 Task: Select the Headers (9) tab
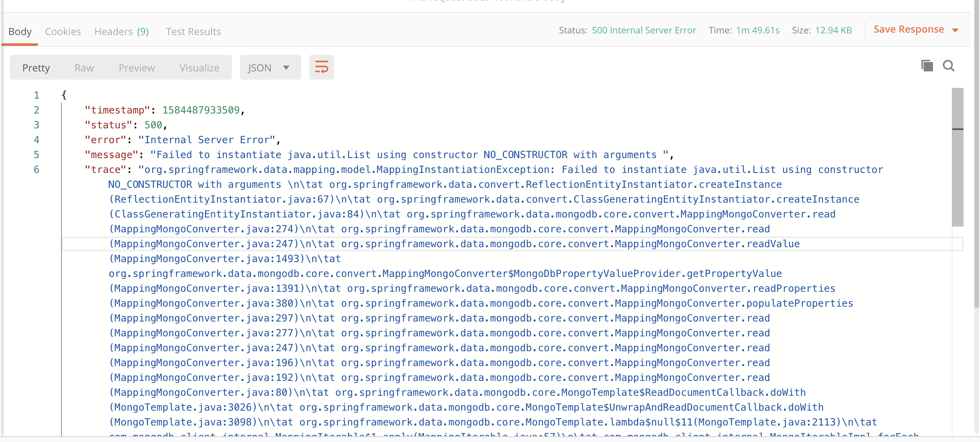121,31
